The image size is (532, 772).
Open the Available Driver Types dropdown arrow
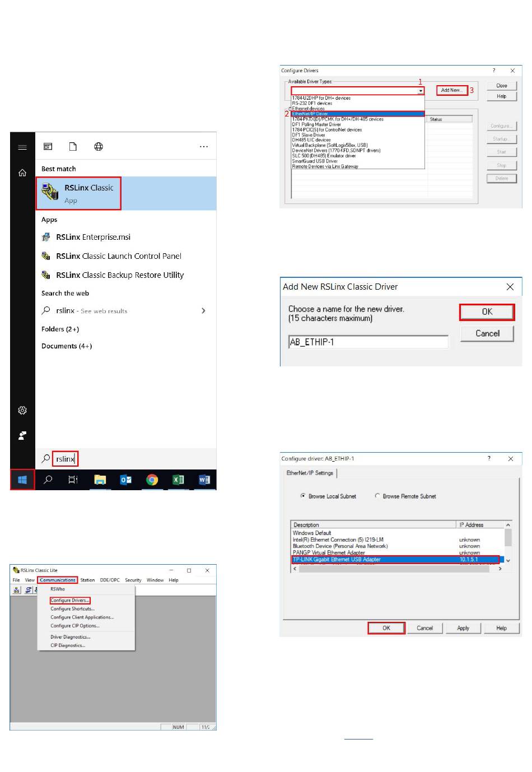point(421,91)
